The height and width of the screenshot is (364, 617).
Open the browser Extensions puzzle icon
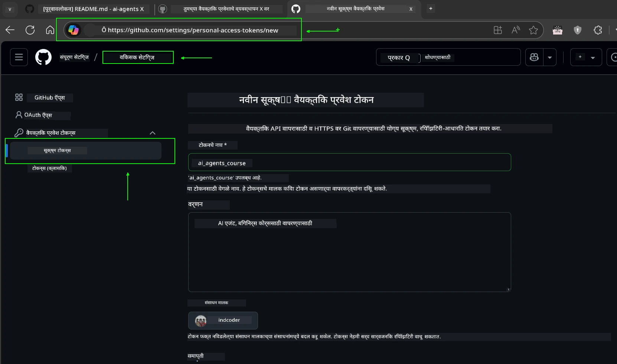598,30
